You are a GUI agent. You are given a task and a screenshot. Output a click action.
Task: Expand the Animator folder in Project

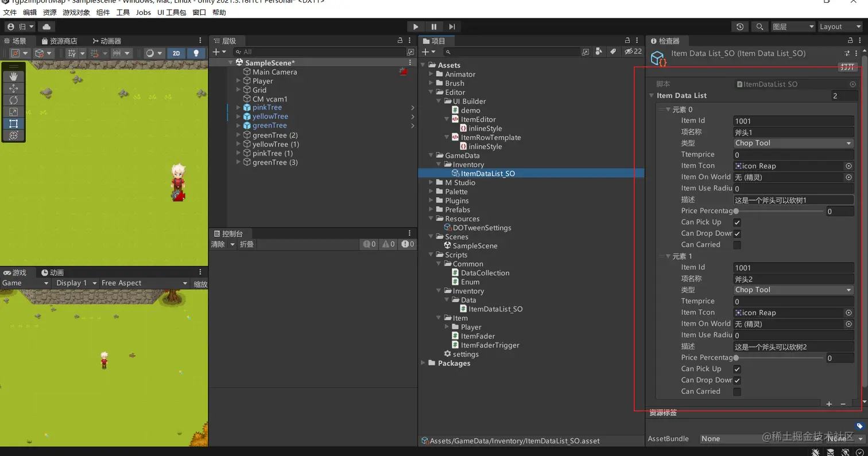tap(432, 74)
